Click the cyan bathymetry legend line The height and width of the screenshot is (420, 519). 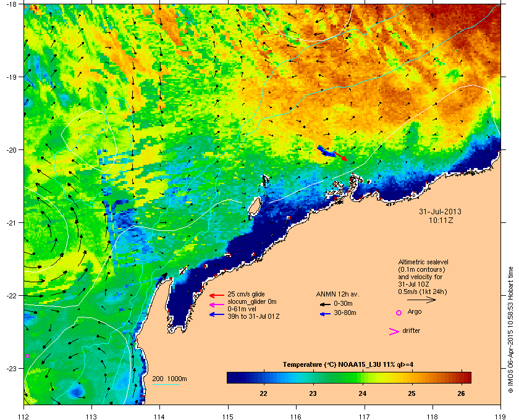pos(166,385)
